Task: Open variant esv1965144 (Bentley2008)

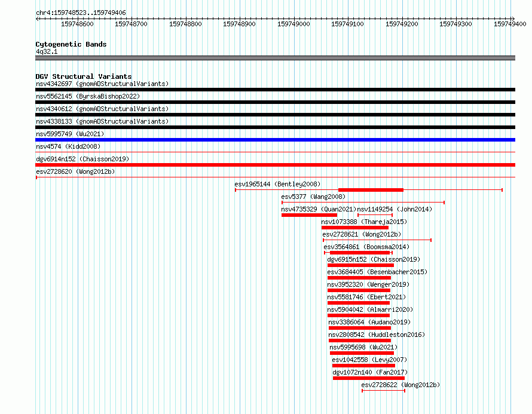Action: pos(277,184)
